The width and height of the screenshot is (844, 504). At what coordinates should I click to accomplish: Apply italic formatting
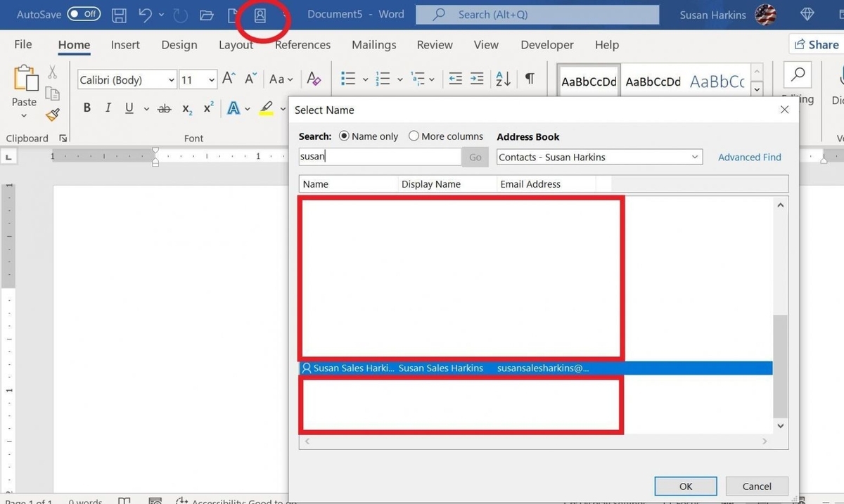click(x=107, y=107)
